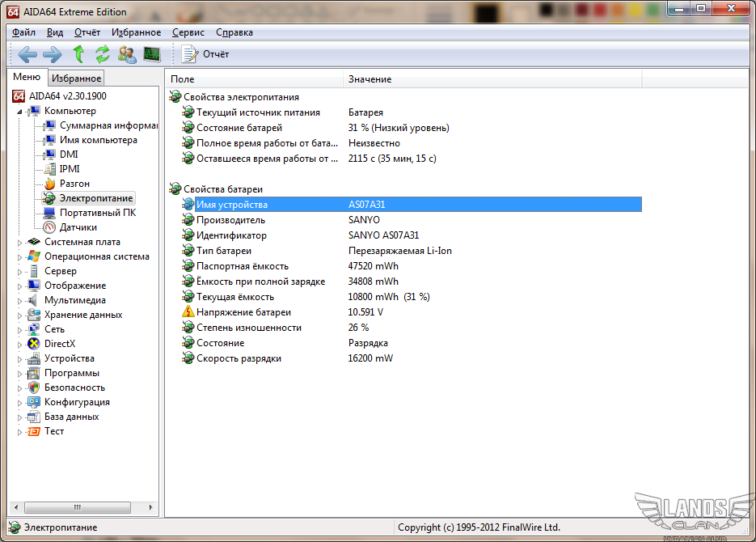Select the Скорость разрядки row
The height and width of the screenshot is (542, 756).
coord(412,358)
